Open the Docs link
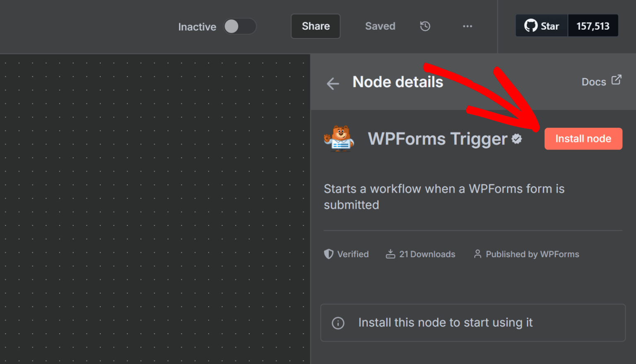Screen dimensions: 636x364 point(593,82)
